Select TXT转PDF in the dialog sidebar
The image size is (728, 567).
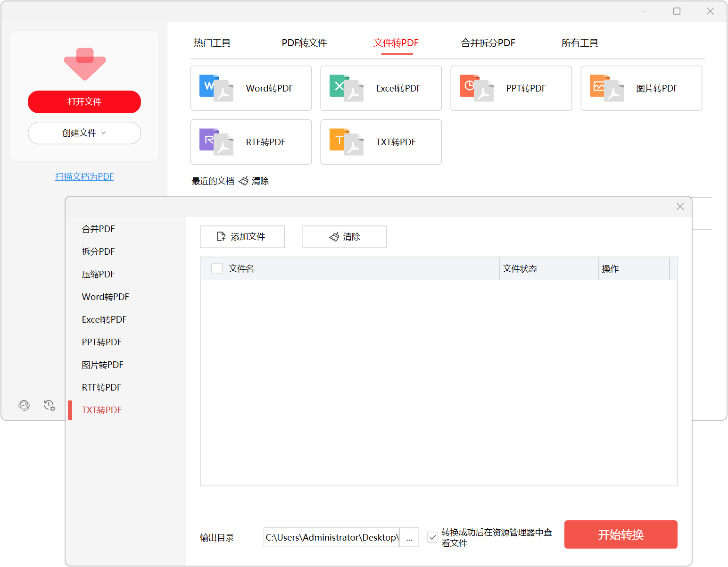pos(102,410)
